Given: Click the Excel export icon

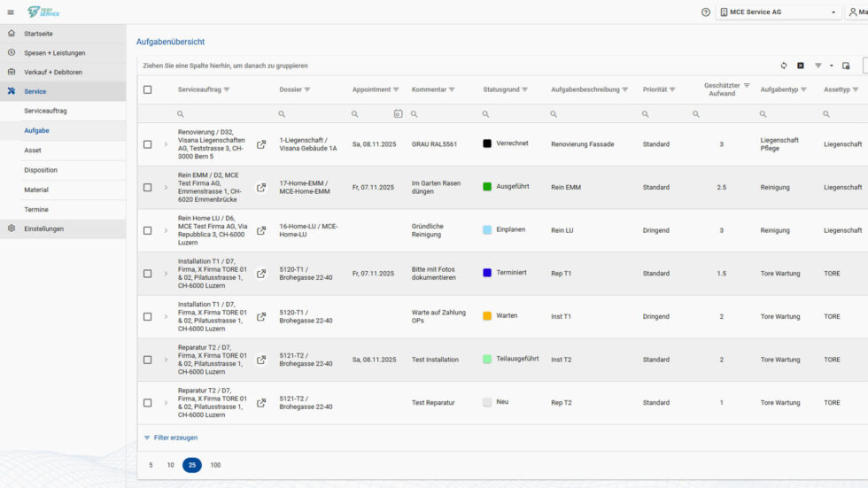Looking at the screenshot, I should [801, 66].
